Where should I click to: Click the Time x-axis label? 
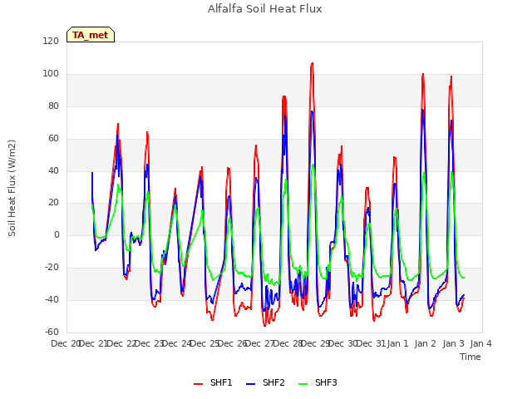[470, 357]
